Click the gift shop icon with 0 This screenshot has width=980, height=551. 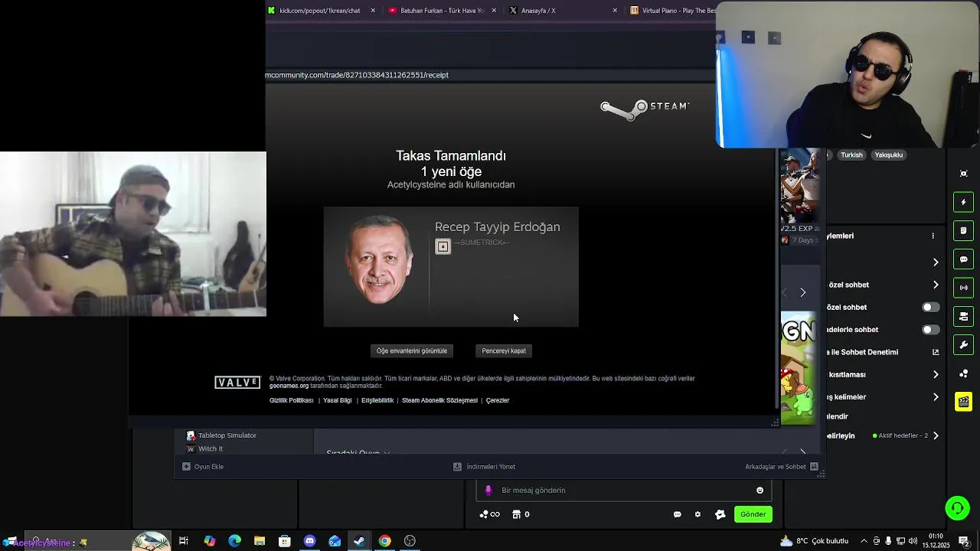pos(521,514)
